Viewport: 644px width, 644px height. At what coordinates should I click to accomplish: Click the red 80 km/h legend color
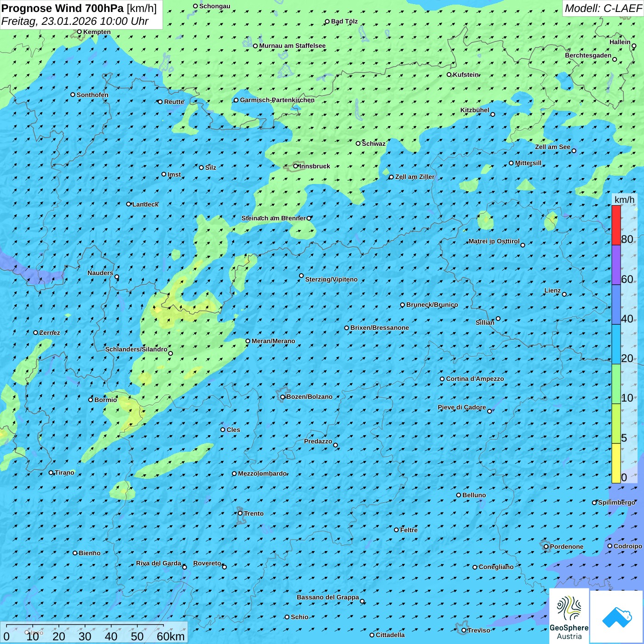tap(616, 225)
